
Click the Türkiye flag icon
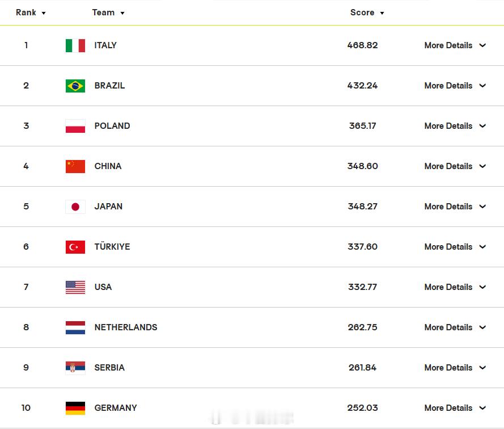[75, 247]
